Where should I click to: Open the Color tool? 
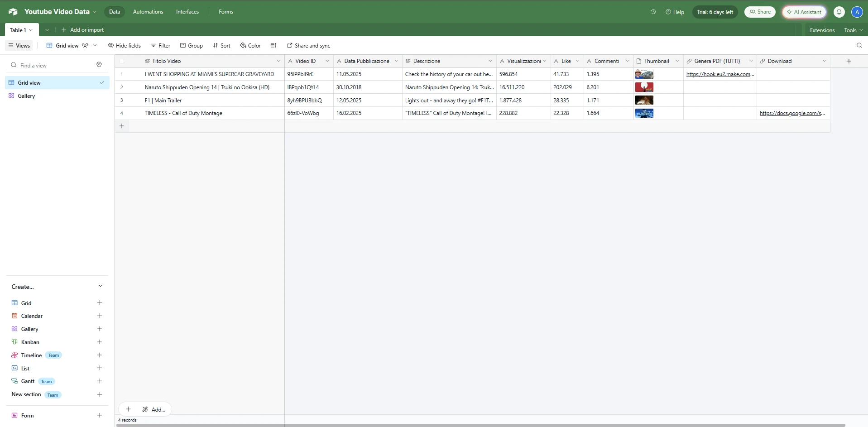pyautogui.click(x=250, y=45)
